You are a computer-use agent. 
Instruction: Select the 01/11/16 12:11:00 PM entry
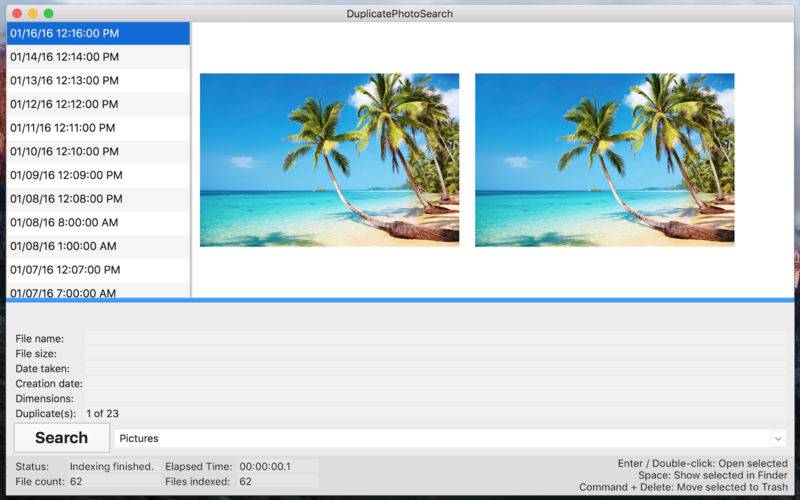98,128
